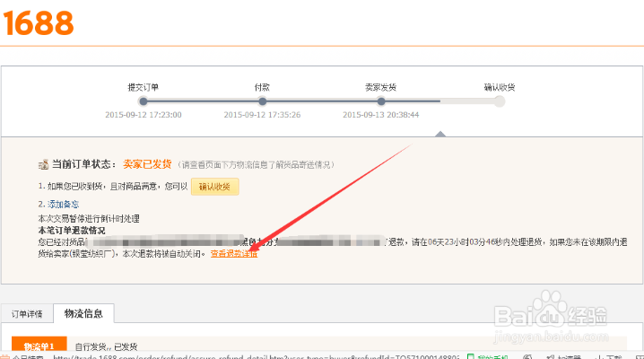Click the 付款 step label

pos(262,87)
